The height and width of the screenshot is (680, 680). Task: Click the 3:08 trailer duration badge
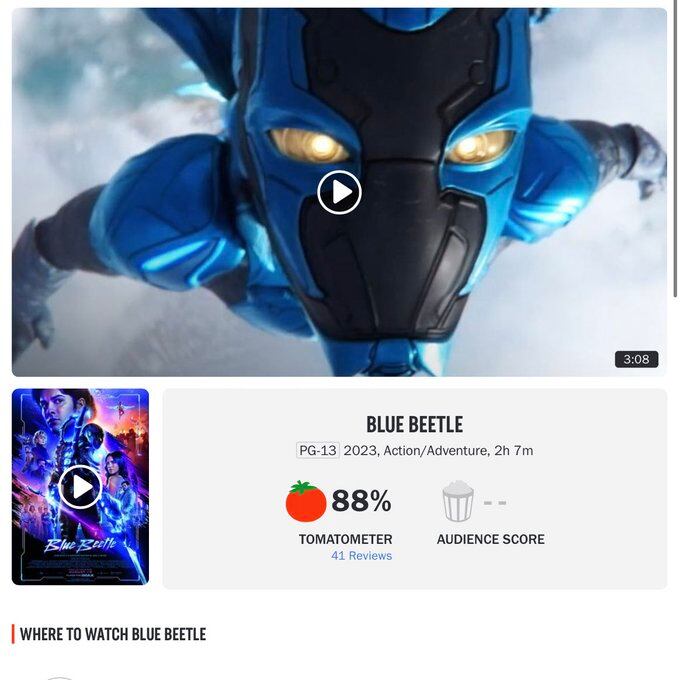tap(636, 359)
